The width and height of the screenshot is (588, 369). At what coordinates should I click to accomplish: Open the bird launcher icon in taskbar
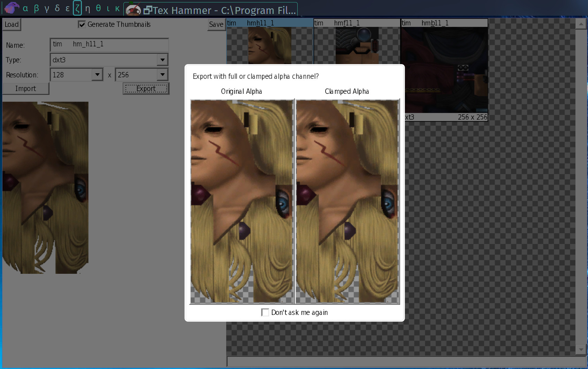click(x=11, y=8)
